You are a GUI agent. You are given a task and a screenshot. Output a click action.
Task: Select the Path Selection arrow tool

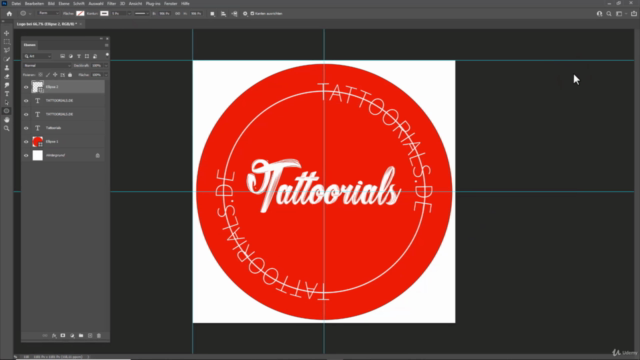(x=7, y=102)
